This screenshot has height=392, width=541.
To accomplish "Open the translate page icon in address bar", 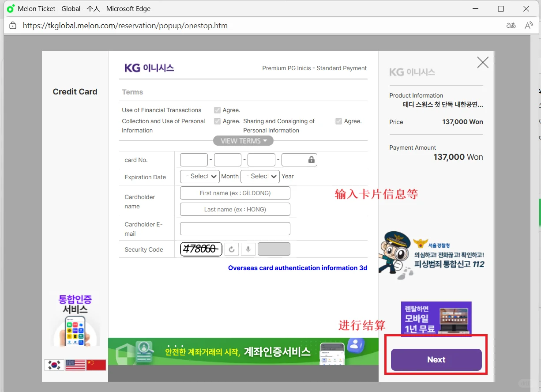I will (x=511, y=26).
